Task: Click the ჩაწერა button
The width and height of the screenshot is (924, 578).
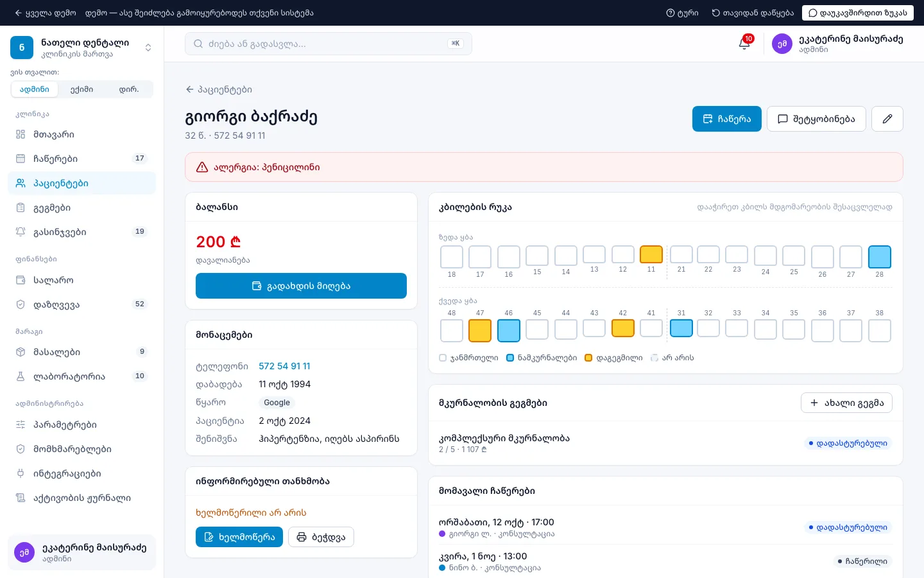Action: click(x=727, y=119)
